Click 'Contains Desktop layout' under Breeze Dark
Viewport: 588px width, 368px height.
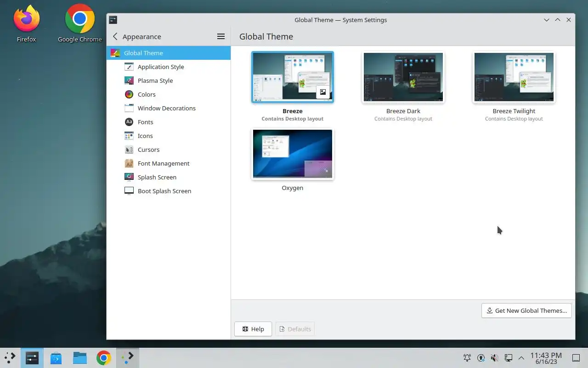403,119
